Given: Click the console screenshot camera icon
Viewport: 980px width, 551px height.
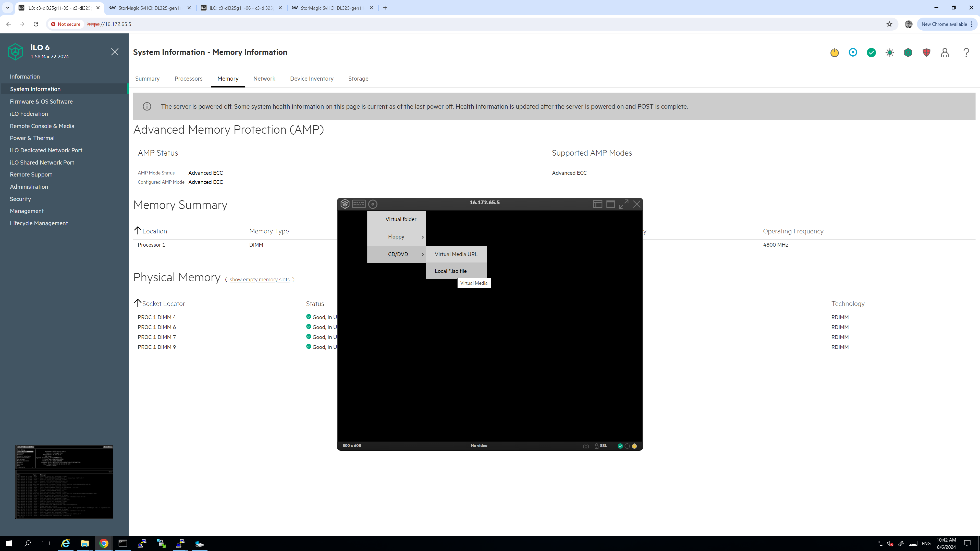Looking at the screenshot, I should [586, 446].
